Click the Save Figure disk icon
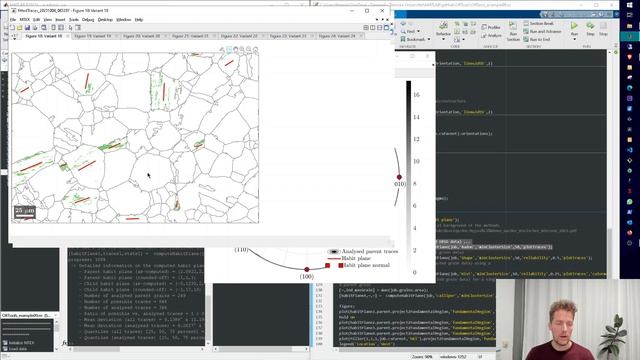This screenshot has height=360, width=640. tap(27, 28)
